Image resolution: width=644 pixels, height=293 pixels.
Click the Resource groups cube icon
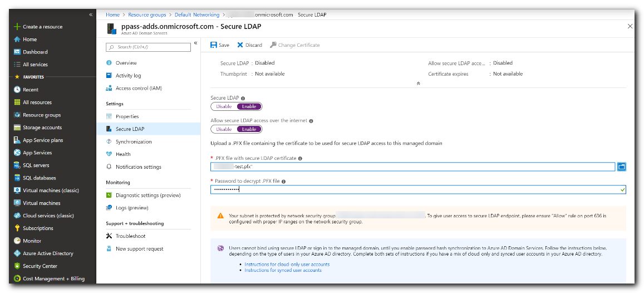click(17, 115)
